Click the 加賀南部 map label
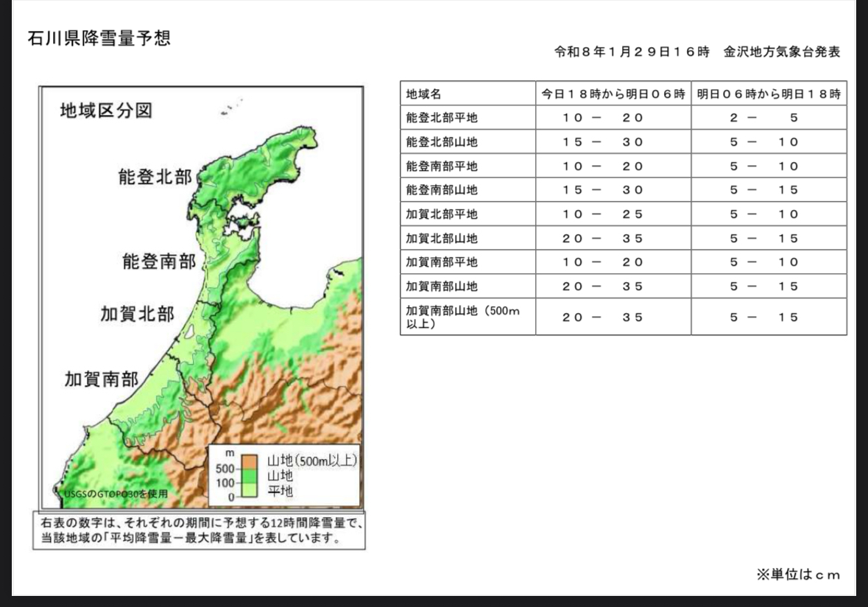This screenshot has height=607, width=868. click(102, 379)
